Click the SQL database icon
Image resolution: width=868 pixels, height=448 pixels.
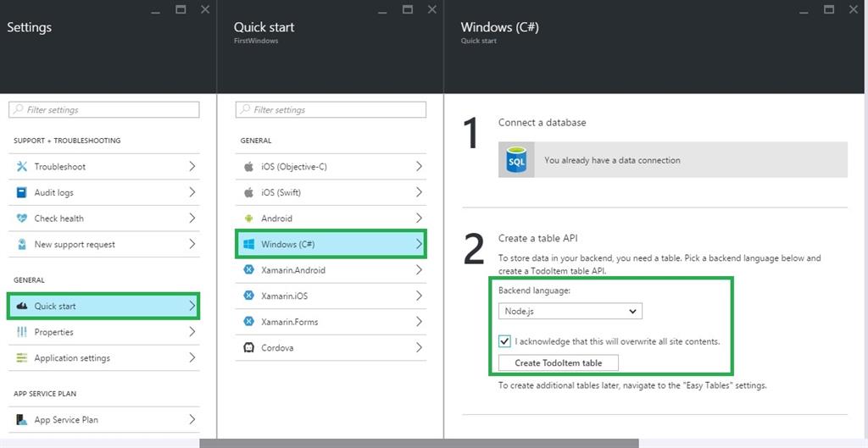coord(516,159)
